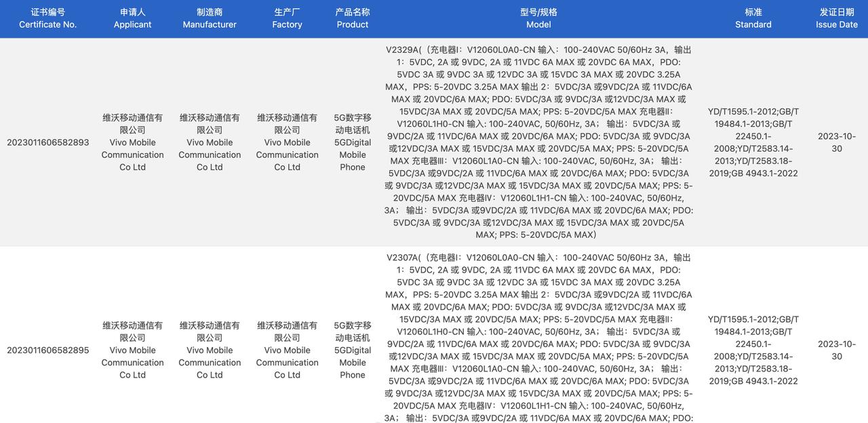
Task: Click factory cell in row 2023011606582893
Action: 287,142
